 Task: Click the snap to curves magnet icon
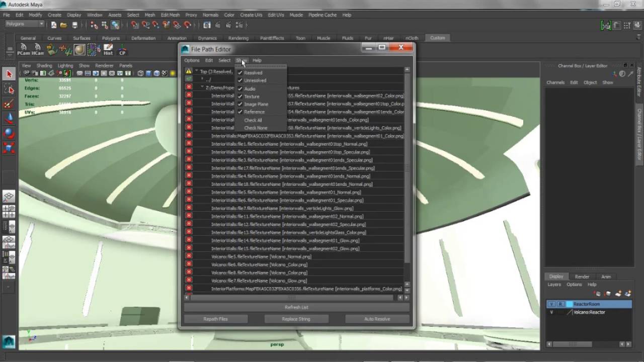145,25
